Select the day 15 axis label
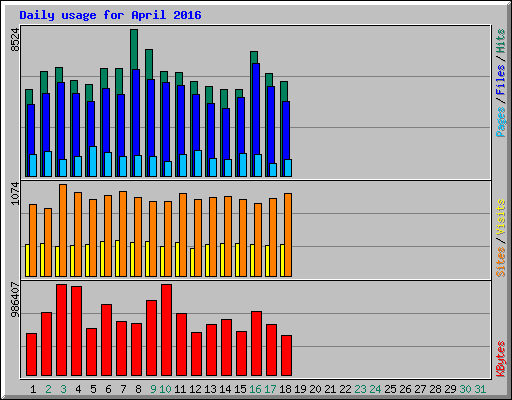 coord(240,389)
